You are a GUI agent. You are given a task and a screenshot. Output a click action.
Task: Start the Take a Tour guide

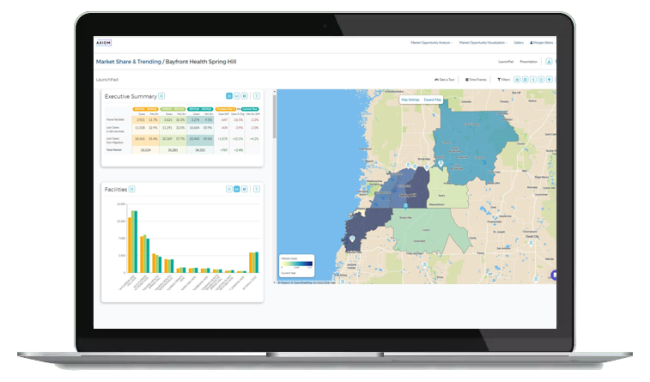[x=444, y=80]
